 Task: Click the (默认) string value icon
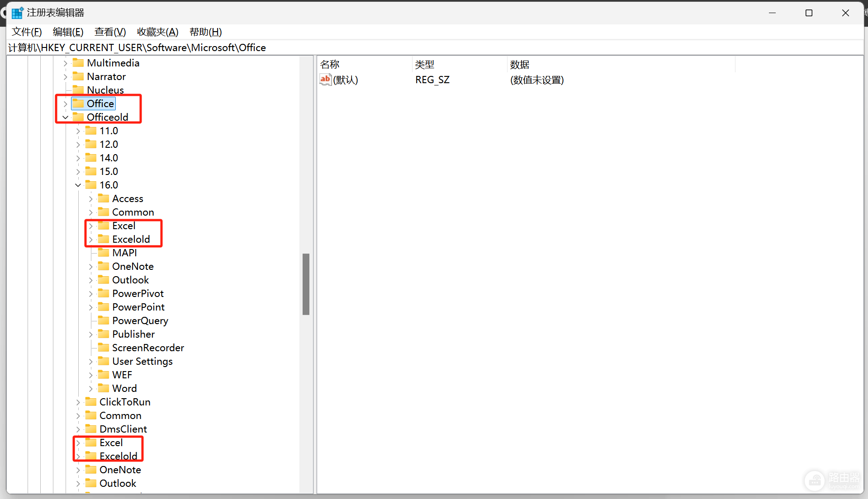point(325,80)
